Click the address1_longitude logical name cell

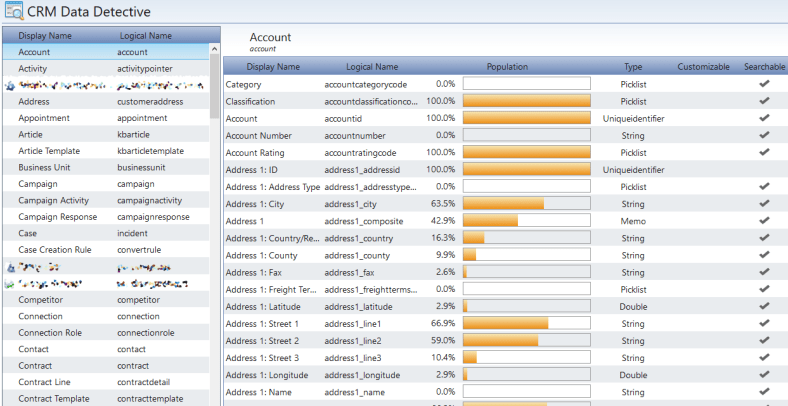tap(362, 375)
